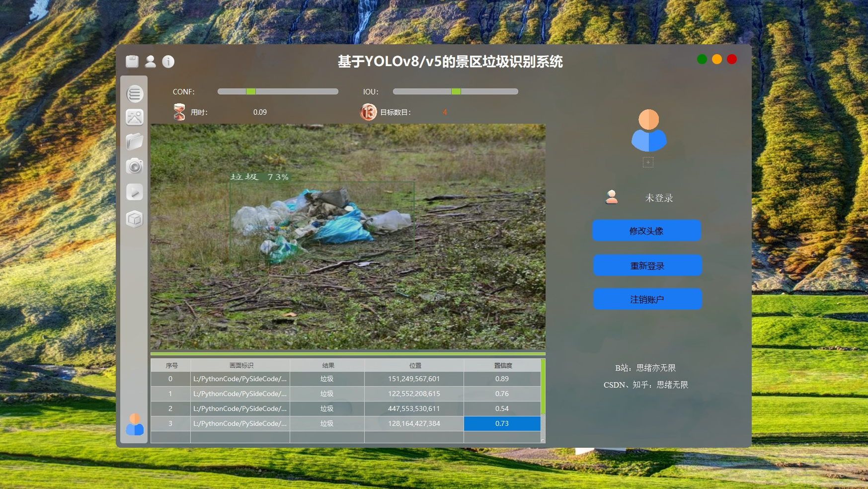Click the large profile avatar image
The image size is (868, 489).
tap(648, 131)
